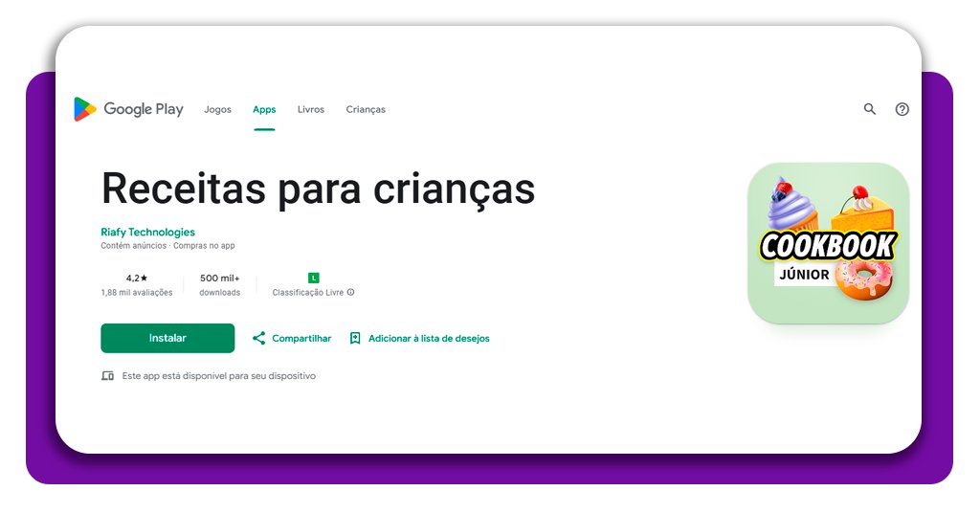The image size is (980, 513).
Task: Open the help question mark icon
Action: 902,109
